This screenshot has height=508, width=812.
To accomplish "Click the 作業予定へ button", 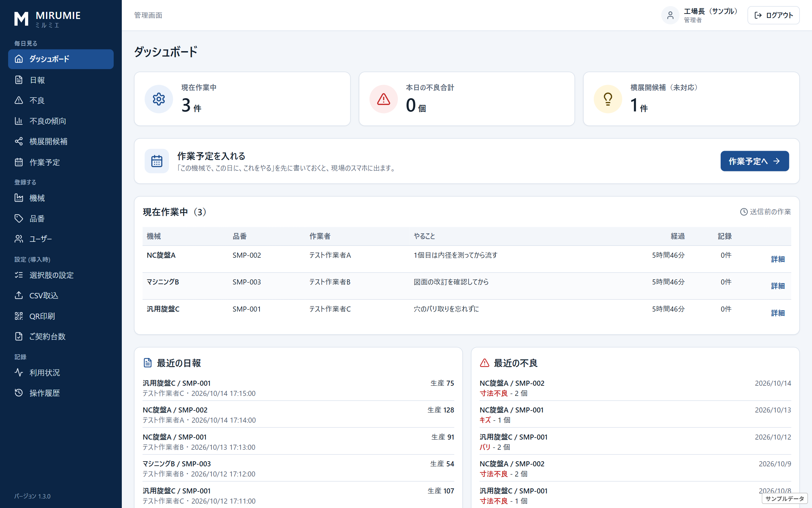I will point(754,161).
